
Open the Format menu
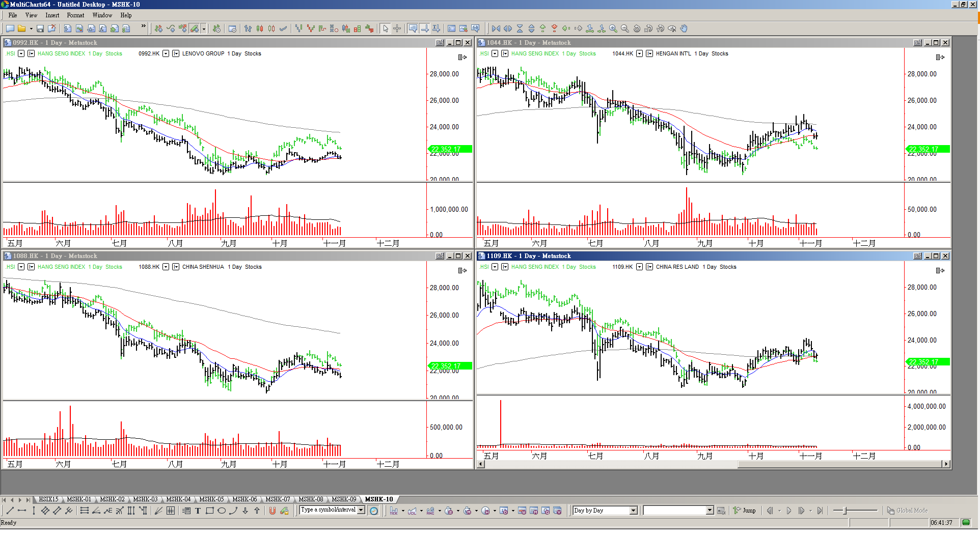point(75,15)
